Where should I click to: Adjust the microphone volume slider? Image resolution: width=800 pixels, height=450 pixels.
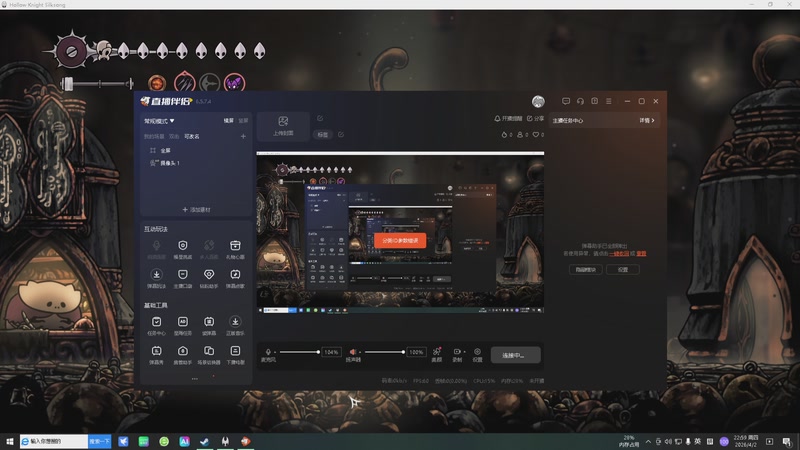point(299,352)
